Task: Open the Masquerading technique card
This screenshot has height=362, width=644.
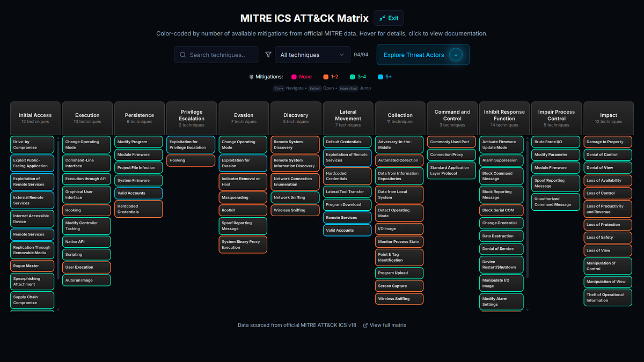Action: click(x=243, y=197)
